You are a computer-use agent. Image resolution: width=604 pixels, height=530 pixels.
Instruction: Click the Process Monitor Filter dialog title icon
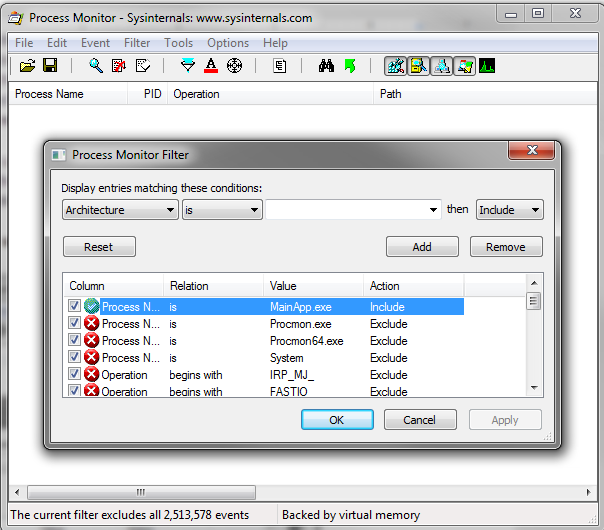click(59, 155)
